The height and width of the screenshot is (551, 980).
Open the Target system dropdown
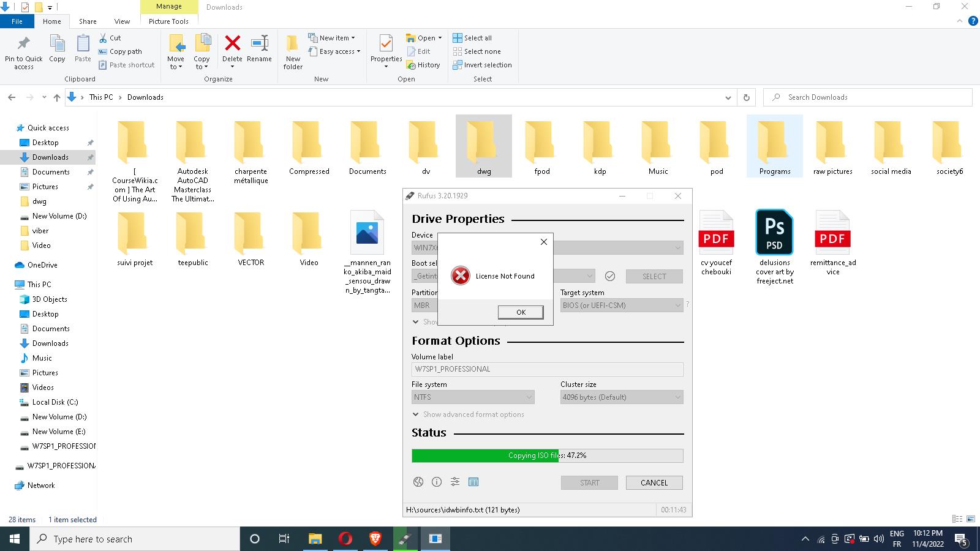621,305
